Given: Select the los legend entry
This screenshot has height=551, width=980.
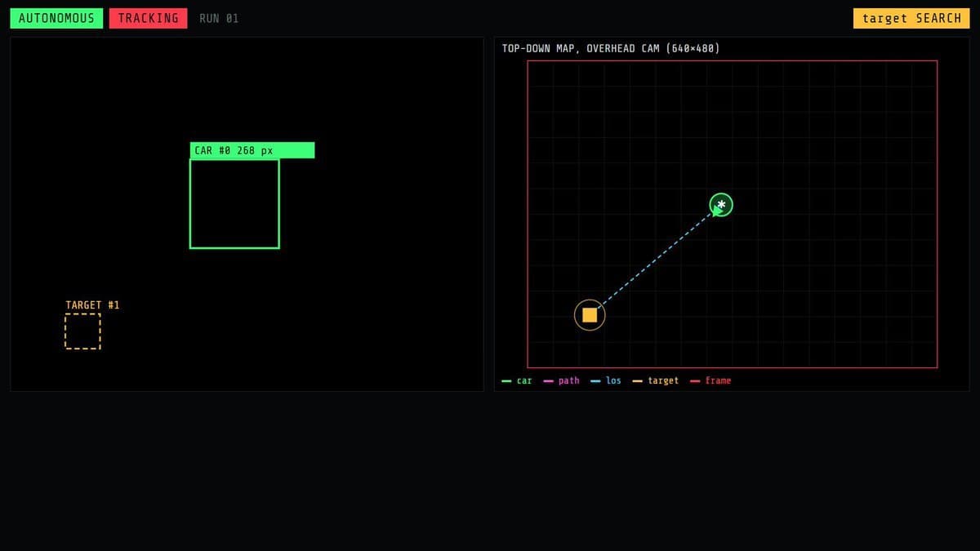Looking at the screenshot, I should tap(606, 380).
